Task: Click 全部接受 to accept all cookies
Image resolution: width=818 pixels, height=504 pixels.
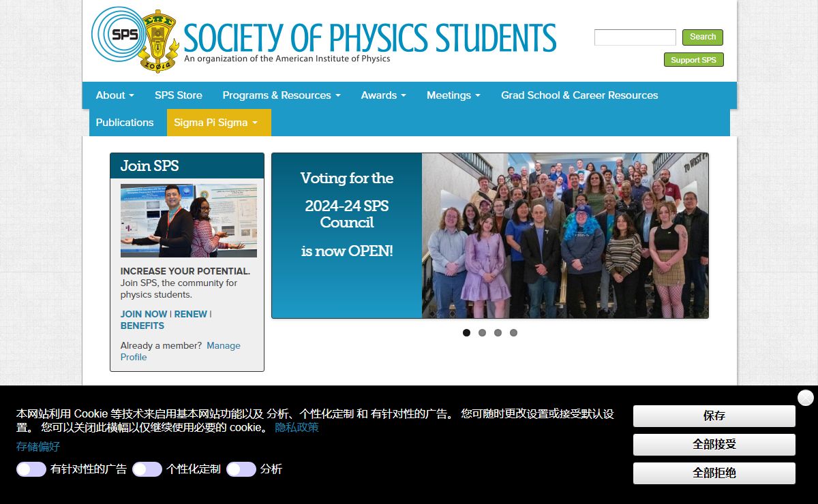Action: pos(714,445)
